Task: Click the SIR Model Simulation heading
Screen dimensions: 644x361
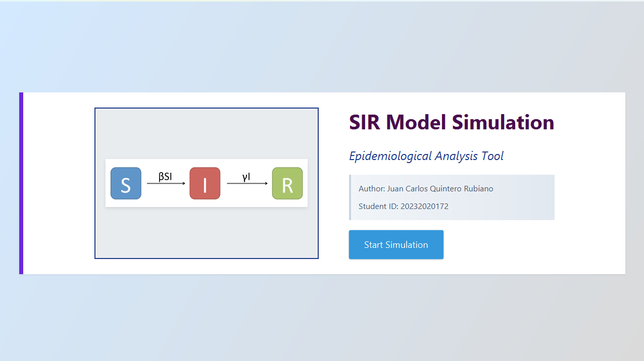Action: [x=452, y=122]
